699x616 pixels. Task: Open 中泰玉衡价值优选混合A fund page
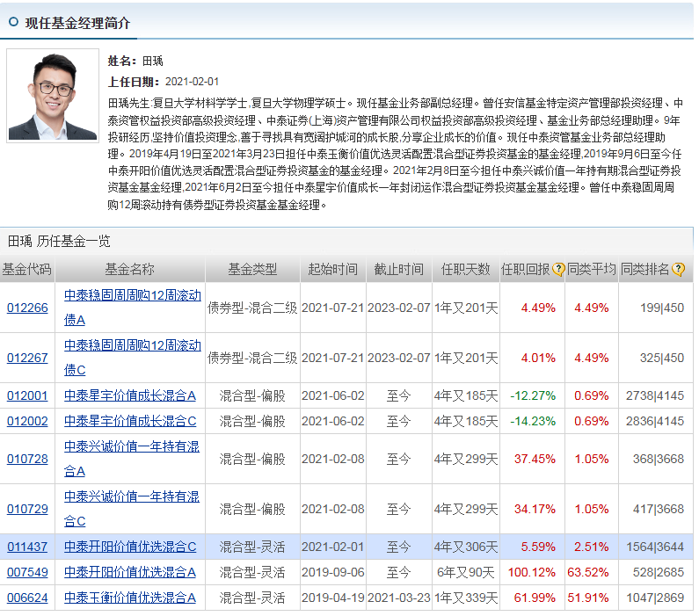(x=130, y=598)
